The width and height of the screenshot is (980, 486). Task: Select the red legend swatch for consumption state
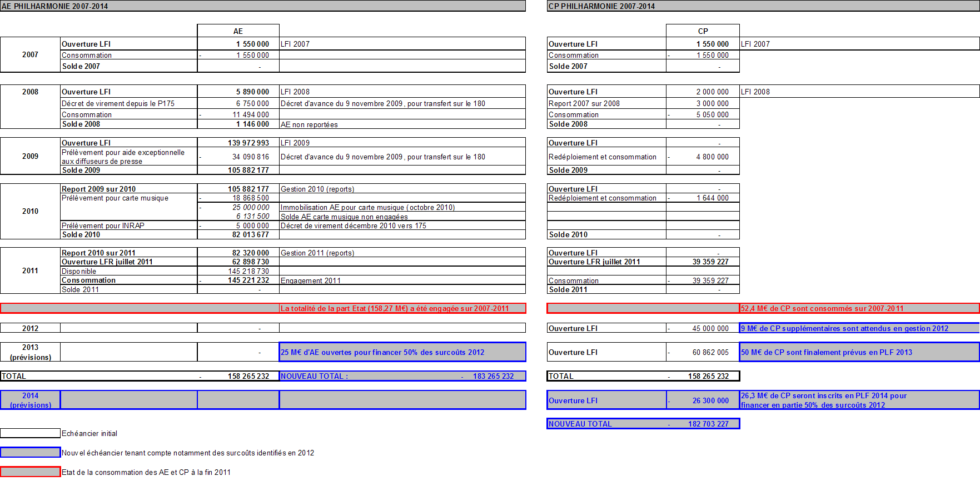click(30, 472)
